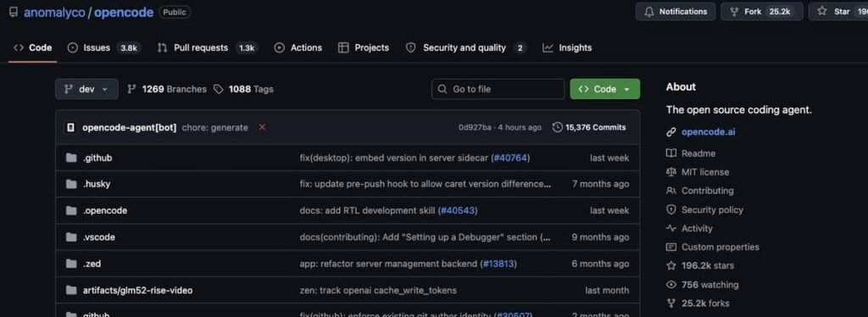
Task: Visit the opencode.ai website link
Action: (x=708, y=131)
